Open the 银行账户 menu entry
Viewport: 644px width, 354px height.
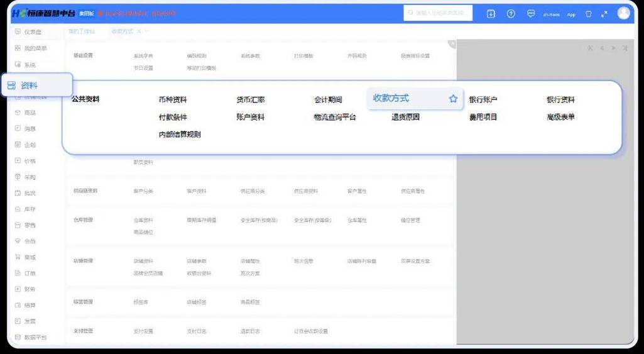(483, 99)
